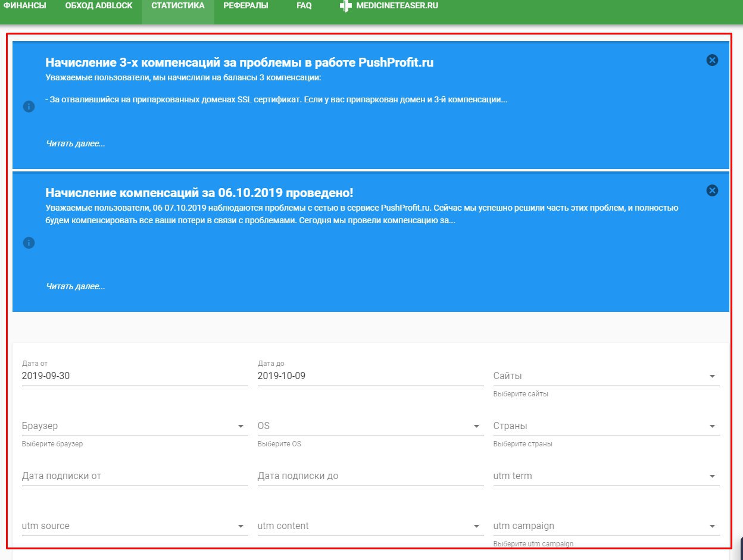Viewport: 743px width, 560px height.
Task: Click the hint Выберите браузер
Action: tap(52, 444)
